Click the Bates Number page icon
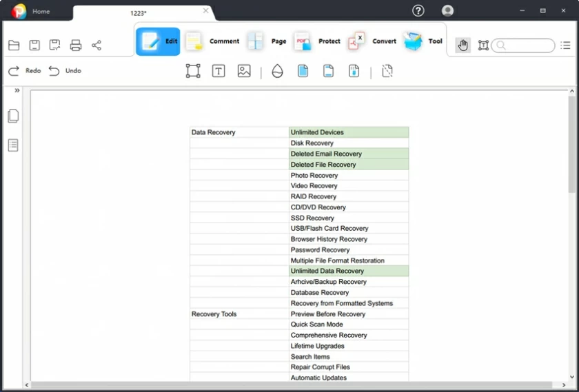Viewport: 579px width, 392px height. click(x=354, y=71)
